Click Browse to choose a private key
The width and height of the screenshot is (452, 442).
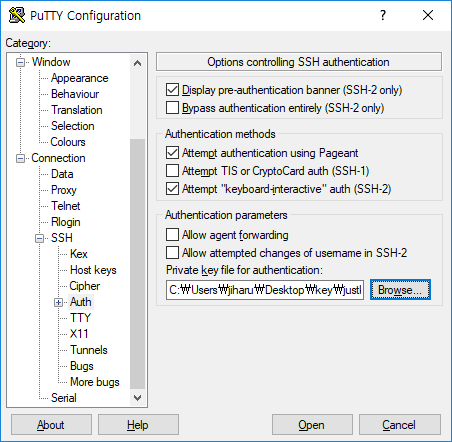pos(400,290)
